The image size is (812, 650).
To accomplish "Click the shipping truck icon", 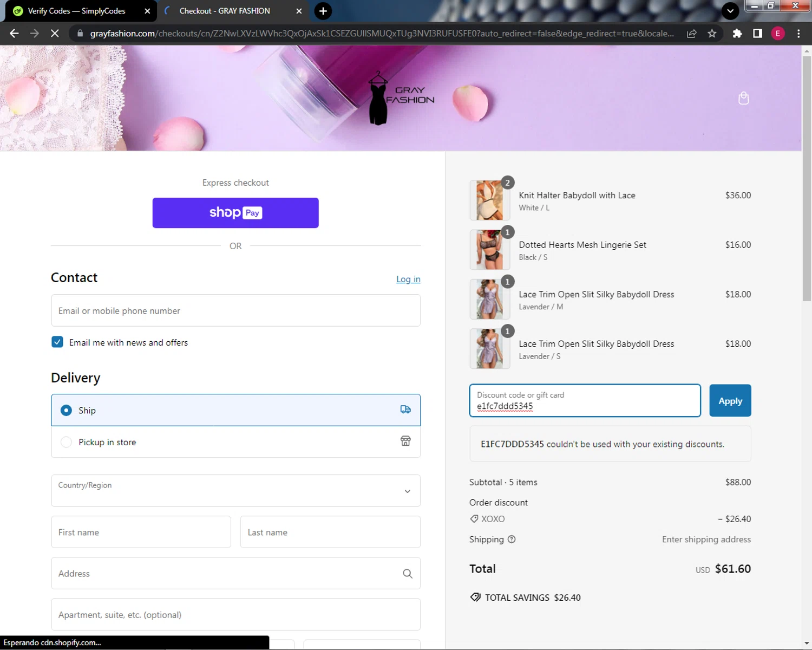I will (x=405, y=409).
